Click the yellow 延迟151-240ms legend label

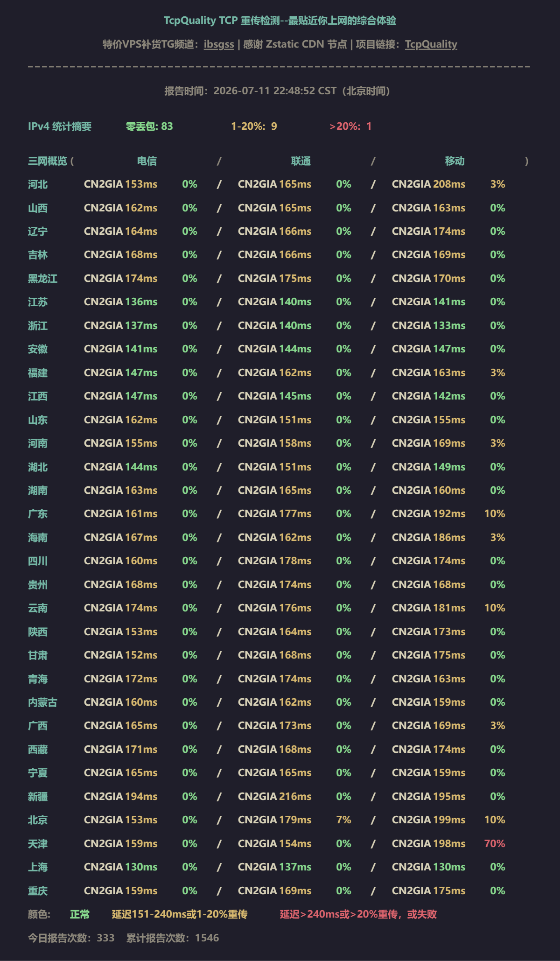point(180,914)
